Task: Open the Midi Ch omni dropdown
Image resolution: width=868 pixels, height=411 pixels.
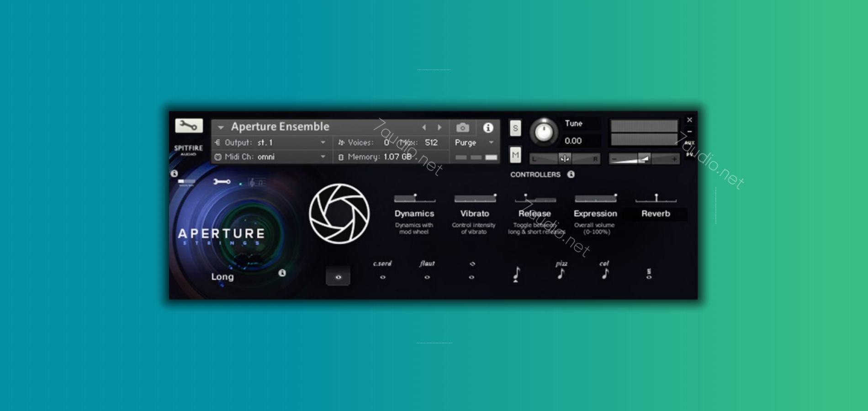Action: pyautogui.click(x=270, y=157)
